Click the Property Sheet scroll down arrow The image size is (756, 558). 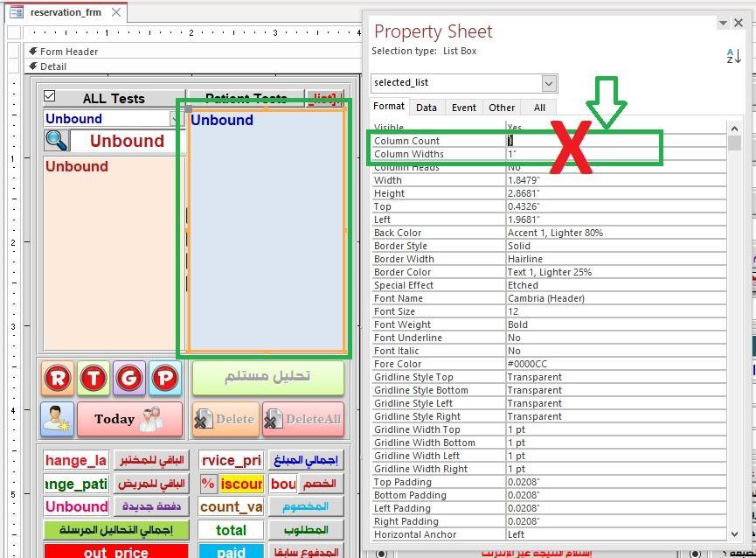point(734,534)
